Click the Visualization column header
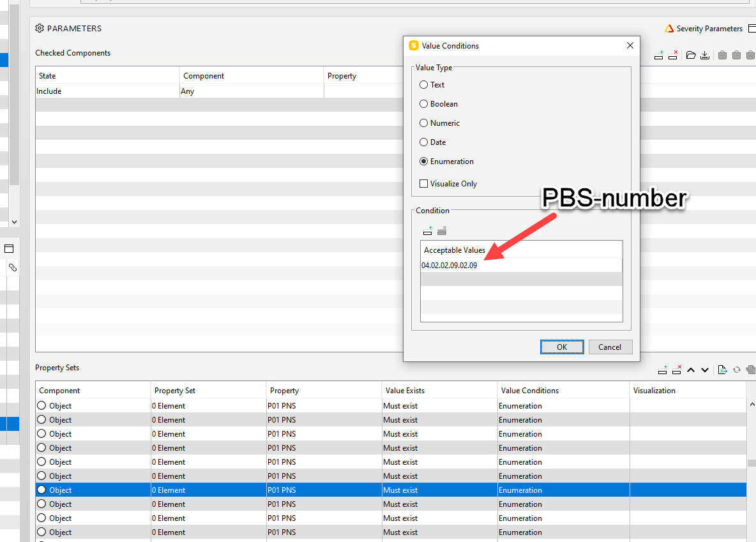 688,391
